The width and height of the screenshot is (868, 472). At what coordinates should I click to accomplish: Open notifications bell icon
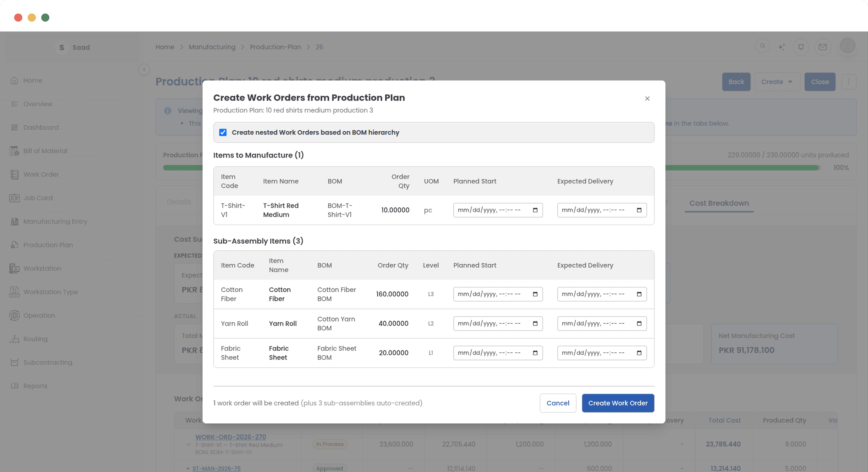(801, 47)
